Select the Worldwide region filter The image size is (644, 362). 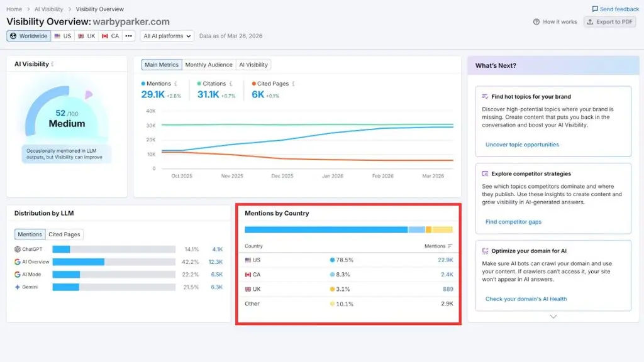(x=29, y=36)
